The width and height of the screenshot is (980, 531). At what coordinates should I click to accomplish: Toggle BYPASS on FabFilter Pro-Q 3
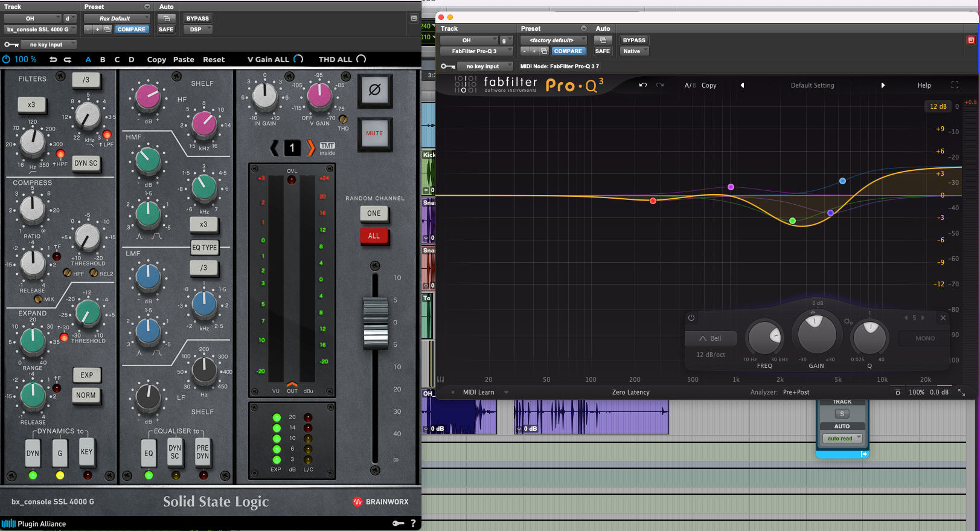pyautogui.click(x=634, y=40)
